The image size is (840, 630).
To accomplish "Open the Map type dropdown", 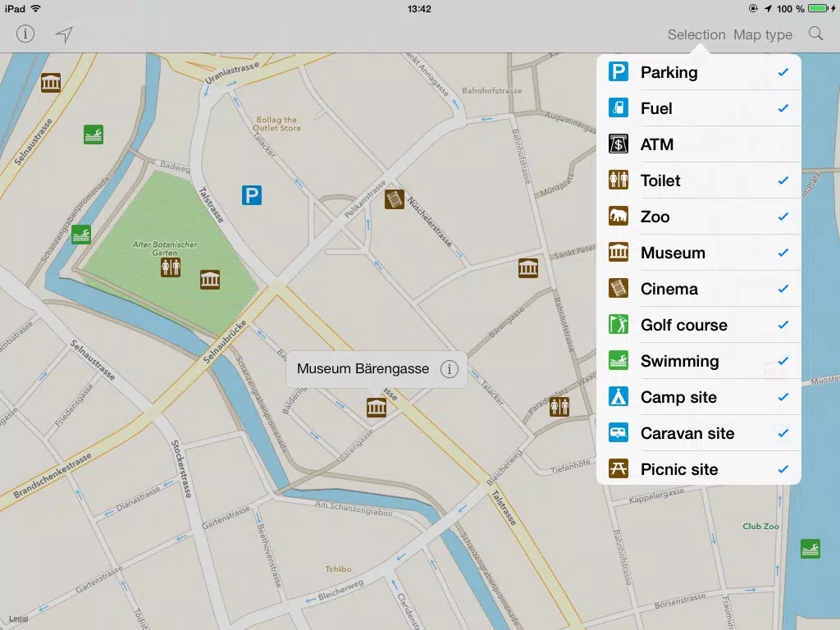I will [x=762, y=34].
